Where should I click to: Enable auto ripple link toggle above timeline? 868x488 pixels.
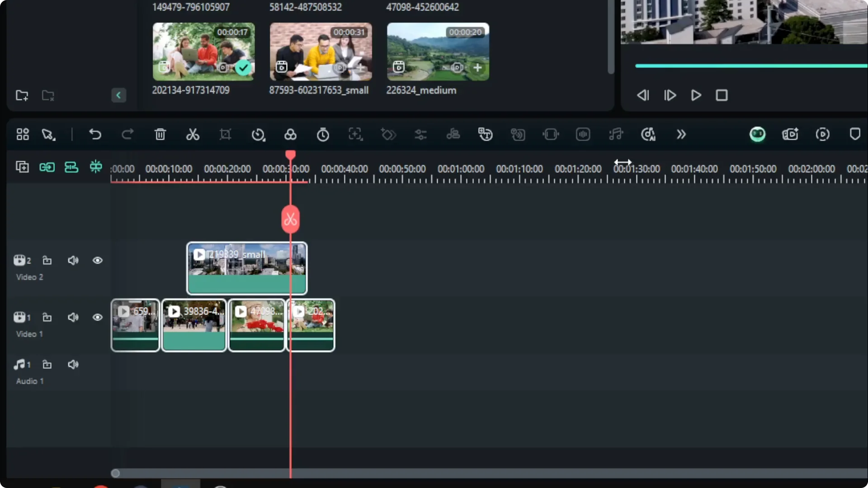point(47,167)
